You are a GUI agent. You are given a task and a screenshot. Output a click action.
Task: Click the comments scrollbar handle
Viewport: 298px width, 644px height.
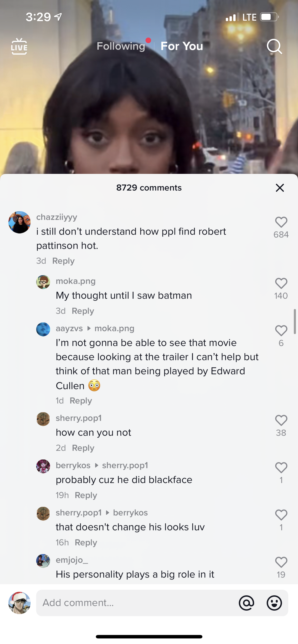[x=295, y=322]
